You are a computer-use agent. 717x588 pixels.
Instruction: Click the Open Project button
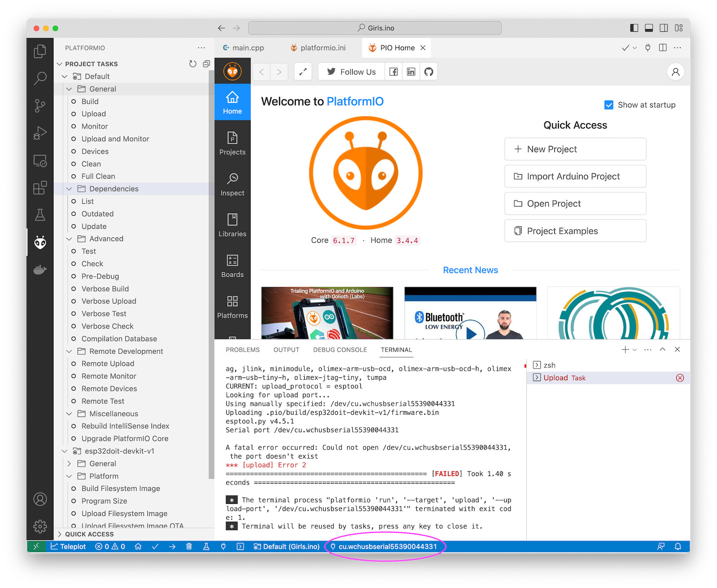(x=575, y=204)
